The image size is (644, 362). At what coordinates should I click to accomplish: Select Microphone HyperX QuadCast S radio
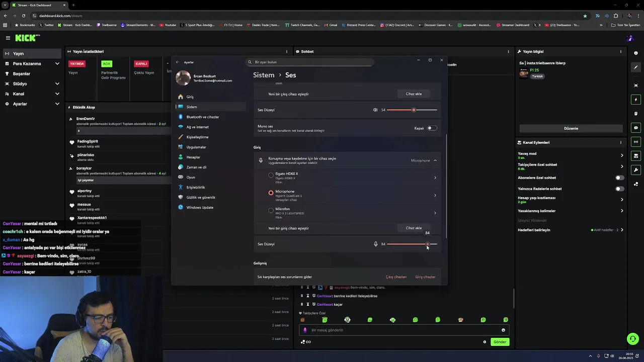click(x=271, y=193)
